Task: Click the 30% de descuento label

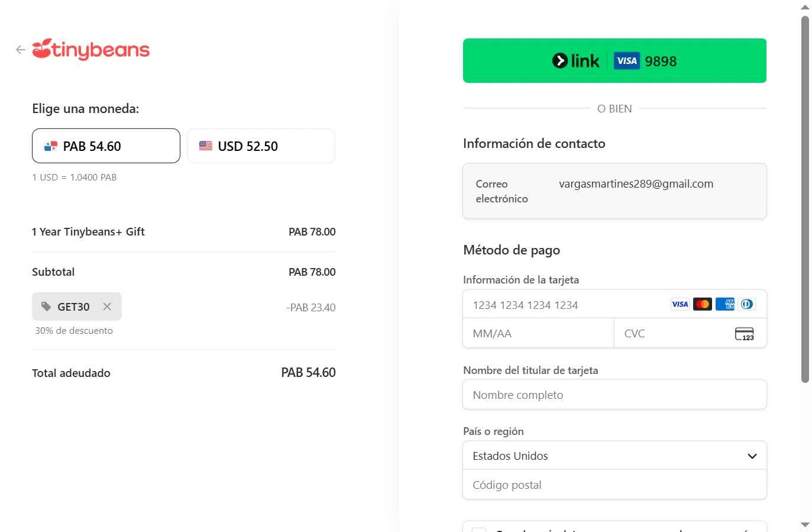Action: [x=74, y=330]
